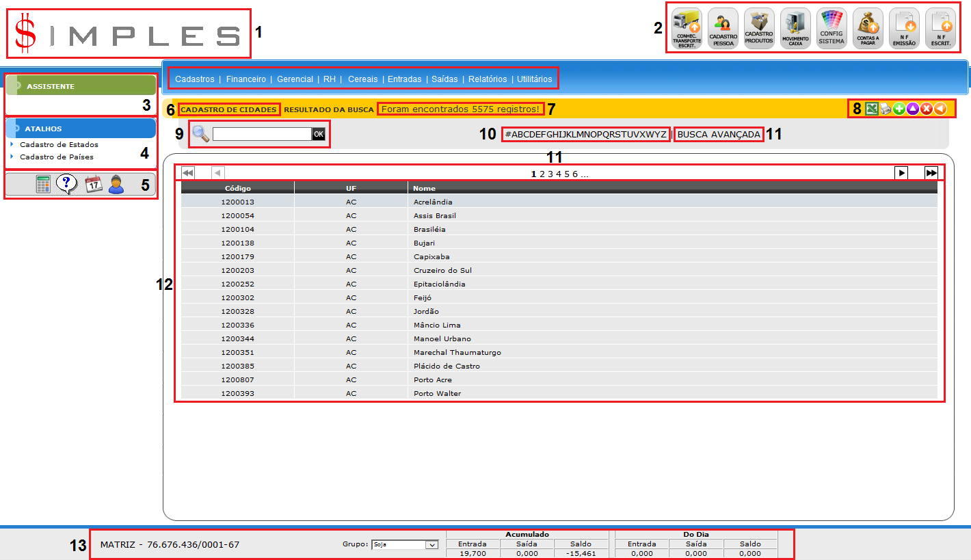Open the calendar icon in sidebar
The width and height of the screenshot is (971, 560).
point(93,185)
